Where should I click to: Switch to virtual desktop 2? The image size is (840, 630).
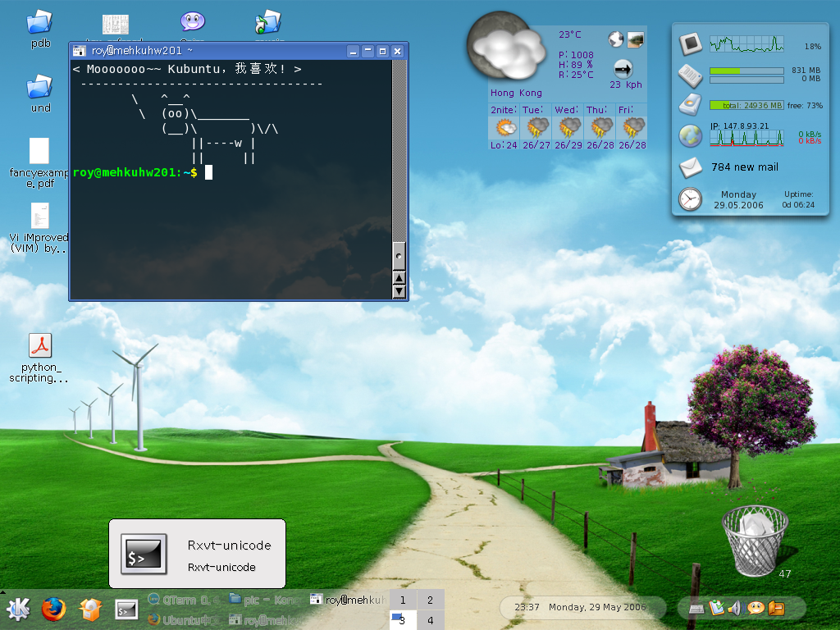pos(430,600)
